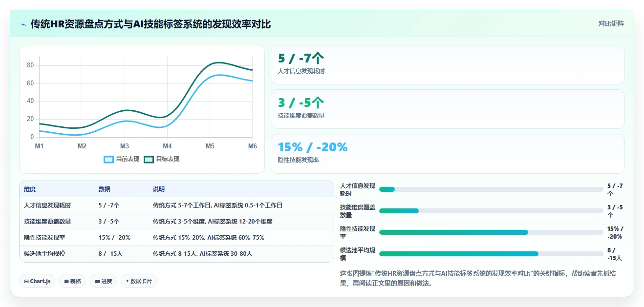Click the M4 axis label
The image size is (644, 307).
(167, 146)
